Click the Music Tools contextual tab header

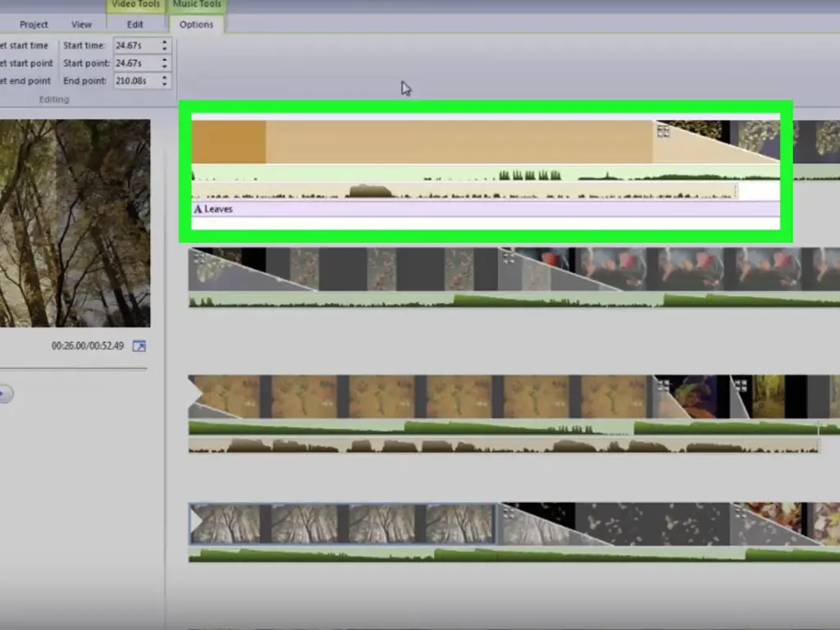tap(197, 5)
